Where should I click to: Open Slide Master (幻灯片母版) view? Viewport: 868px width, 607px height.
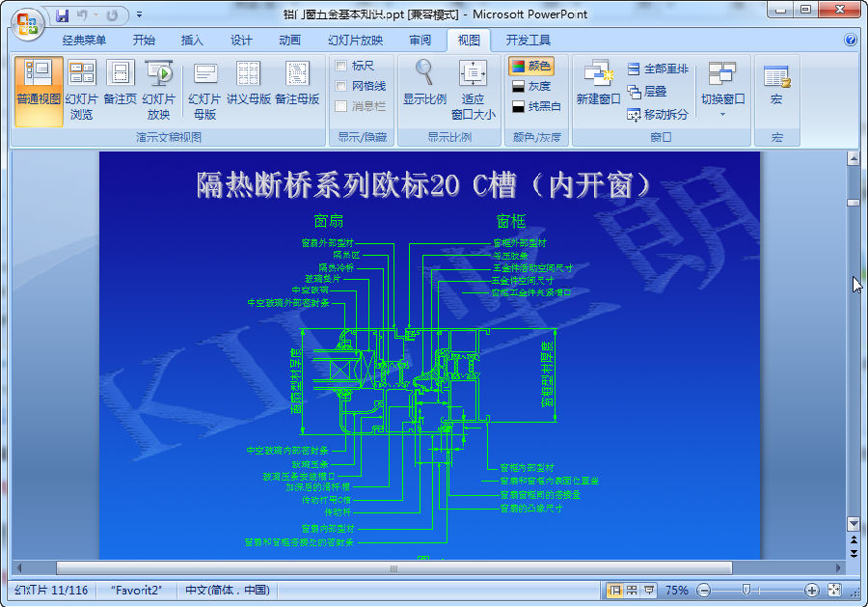coord(204,92)
